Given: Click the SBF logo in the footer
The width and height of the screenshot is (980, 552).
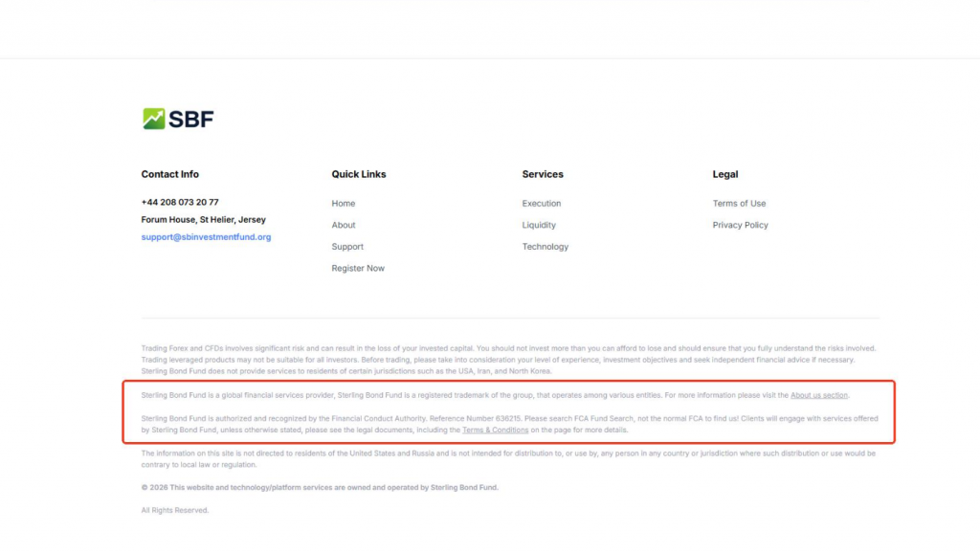Looking at the screenshot, I should click(178, 119).
